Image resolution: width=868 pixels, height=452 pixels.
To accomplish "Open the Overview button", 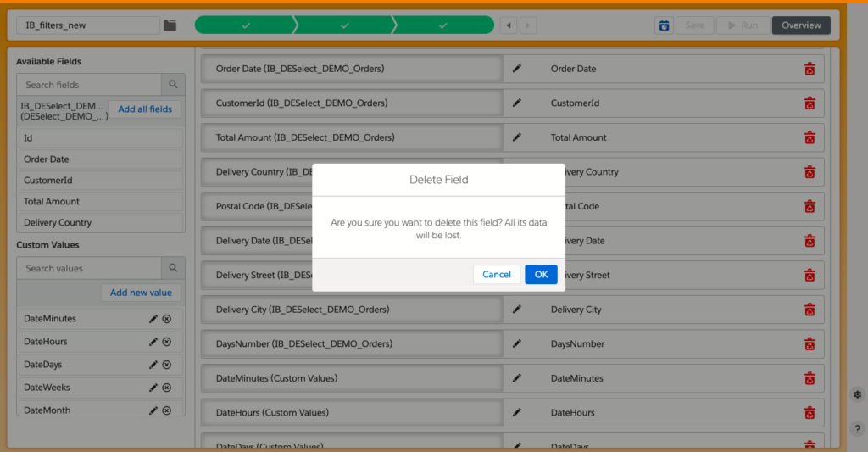I will point(801,25).
